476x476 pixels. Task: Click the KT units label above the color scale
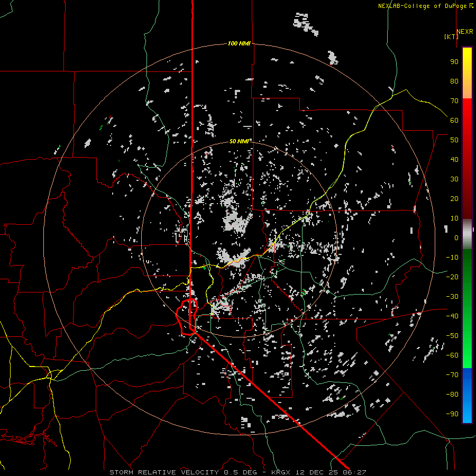(451, 36)
